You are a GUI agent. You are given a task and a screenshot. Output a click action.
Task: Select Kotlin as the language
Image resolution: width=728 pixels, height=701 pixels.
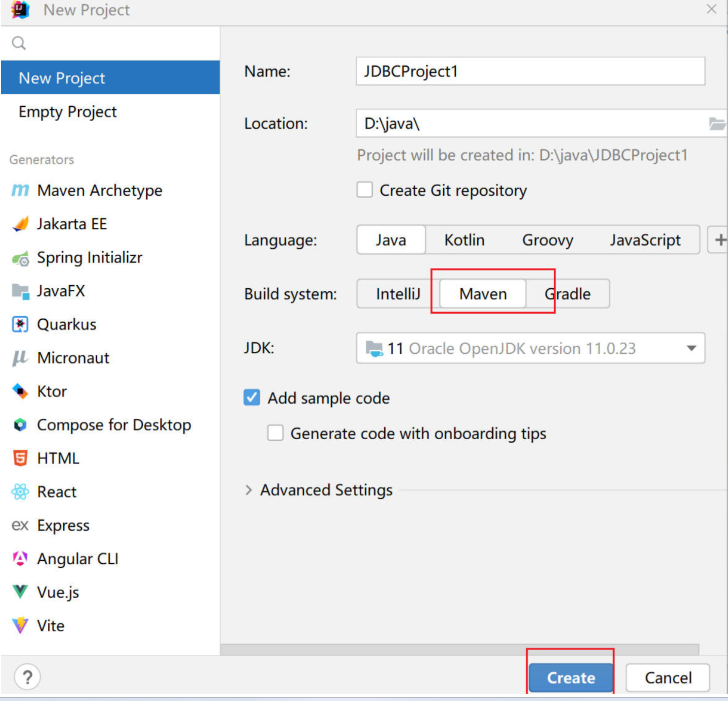[464, 240]
